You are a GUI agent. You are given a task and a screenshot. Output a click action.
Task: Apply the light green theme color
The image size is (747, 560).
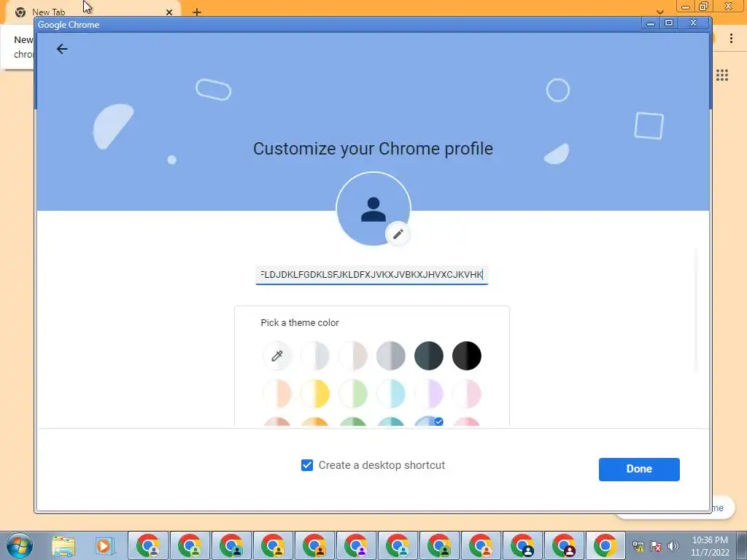point(353,394)
